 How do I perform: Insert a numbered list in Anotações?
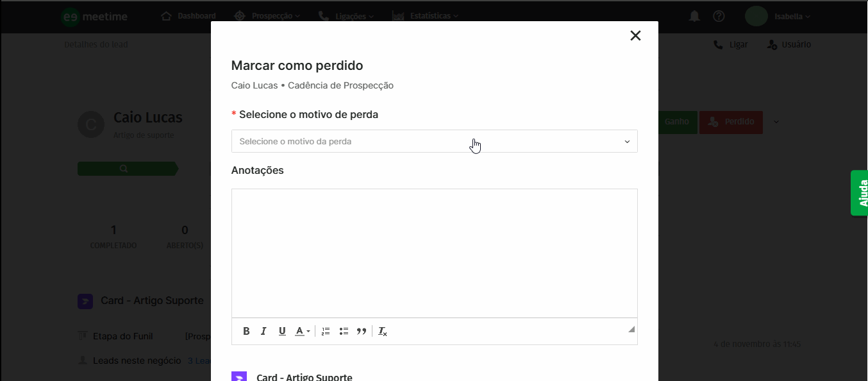(325, 330)
